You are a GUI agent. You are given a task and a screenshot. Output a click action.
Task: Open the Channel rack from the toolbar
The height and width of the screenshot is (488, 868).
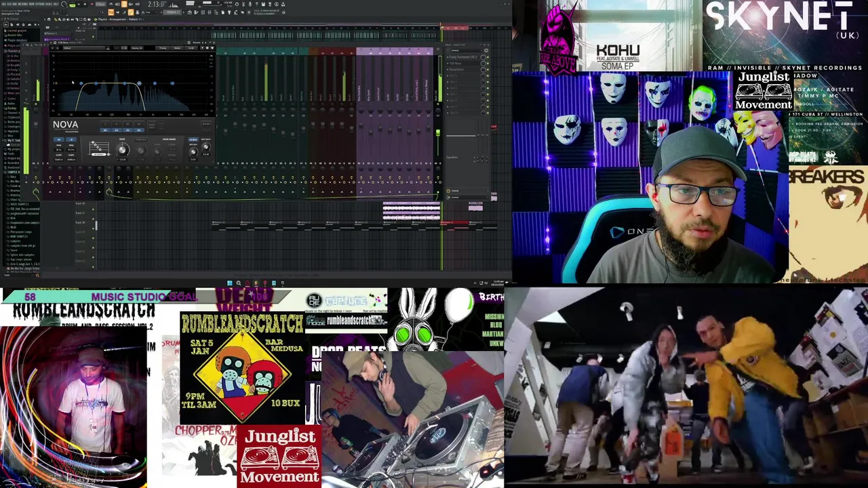click(x=203, y=12)
